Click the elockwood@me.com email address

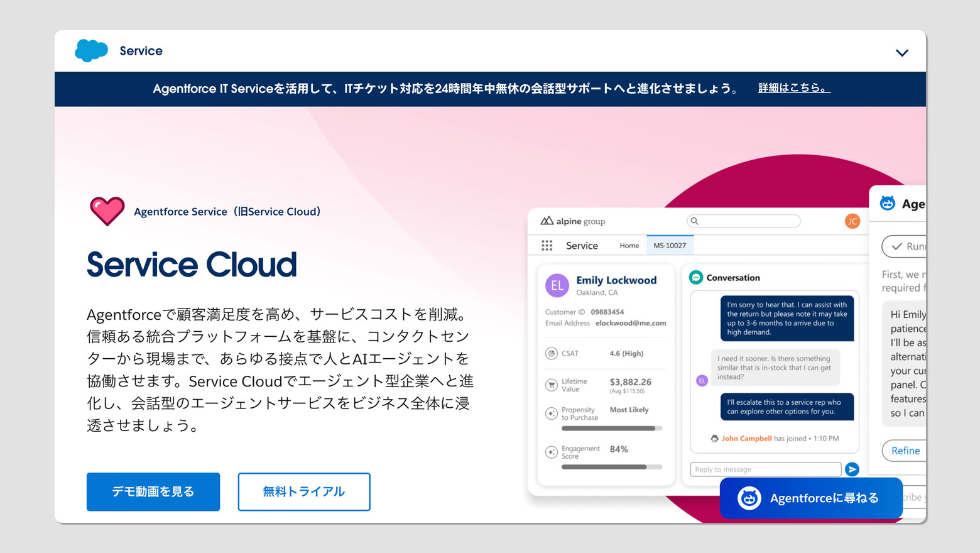pyautogui.click(x=631, y=323)
